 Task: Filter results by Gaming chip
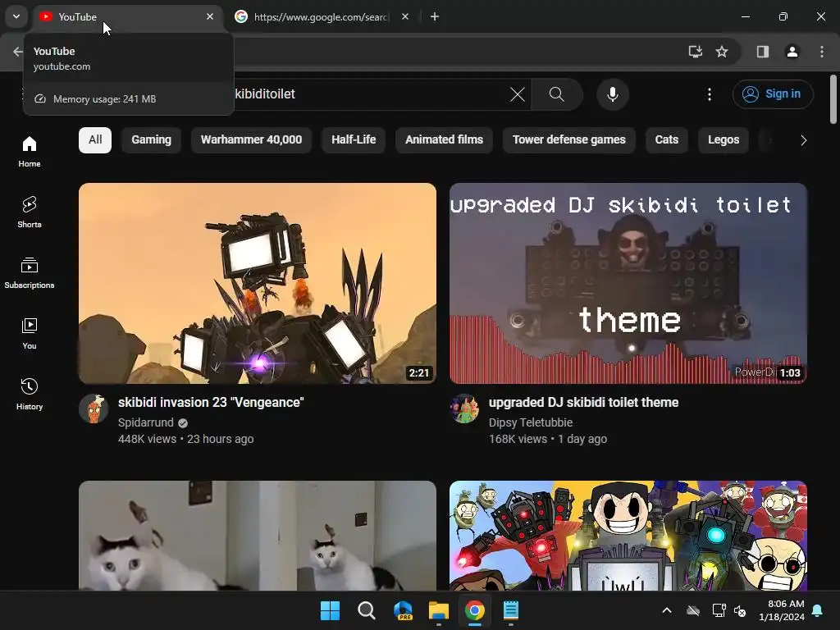[151, 139]
